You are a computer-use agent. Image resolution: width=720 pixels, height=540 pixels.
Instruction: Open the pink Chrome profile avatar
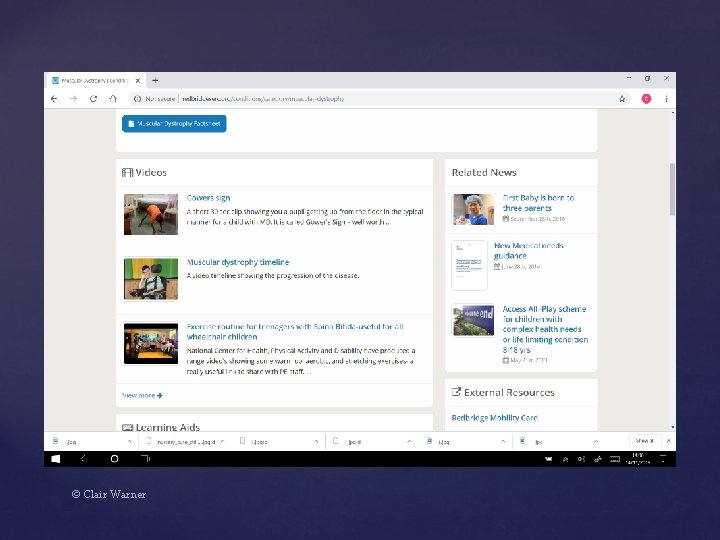[x=646, y=99]
